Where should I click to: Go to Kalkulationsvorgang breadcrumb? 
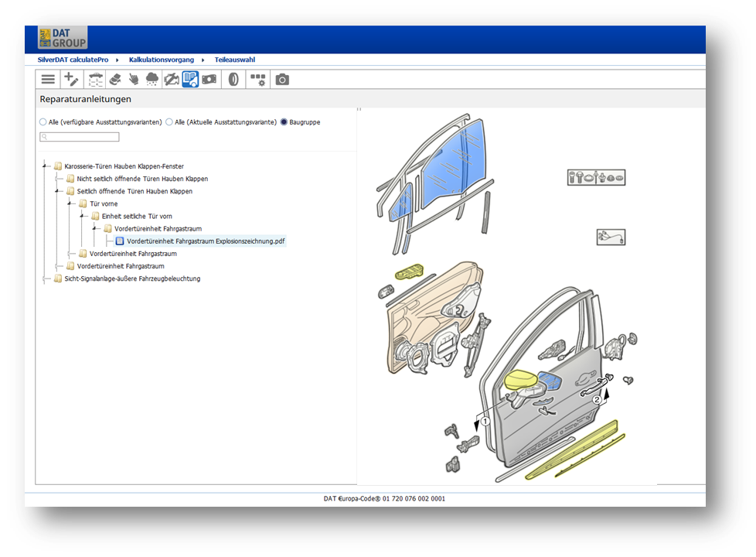point(162,60)
